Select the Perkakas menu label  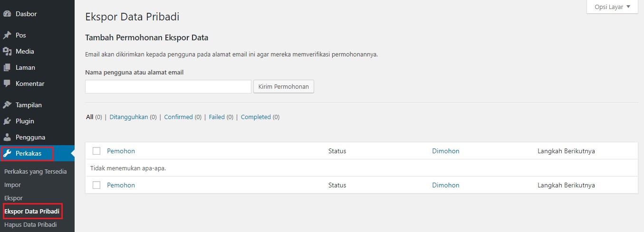click(x=29, y=153)
